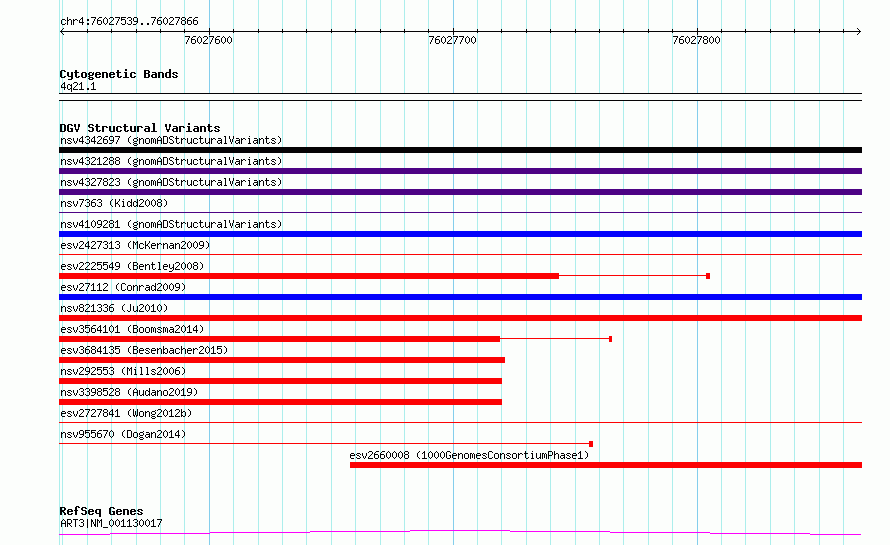Open the esv3684135 (Besenbacher2015) label
890x545 pixels.
coord(144,350)
